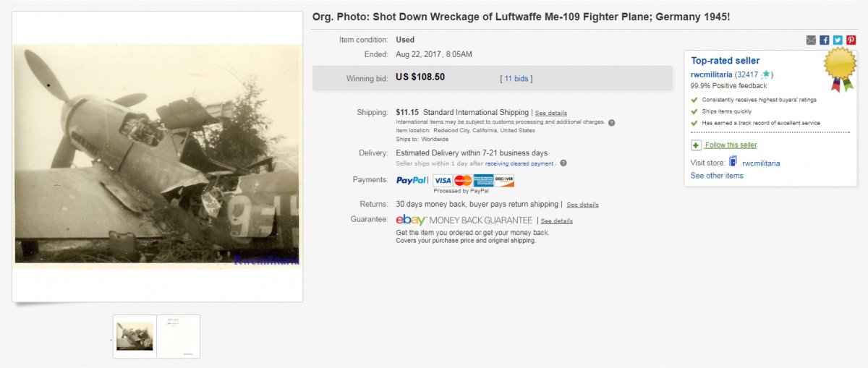See details of money back guarantee

556,221
